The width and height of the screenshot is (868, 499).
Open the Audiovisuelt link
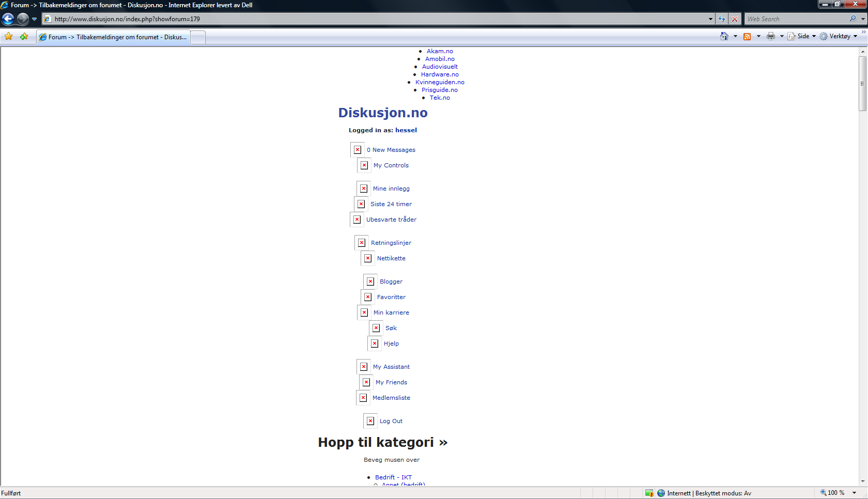click(440, 67)
